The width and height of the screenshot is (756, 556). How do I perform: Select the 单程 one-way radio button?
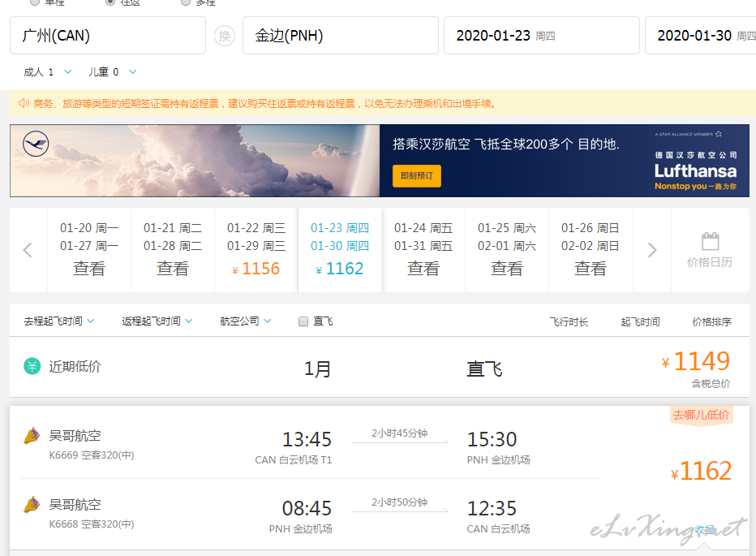[x=35, y=2]
